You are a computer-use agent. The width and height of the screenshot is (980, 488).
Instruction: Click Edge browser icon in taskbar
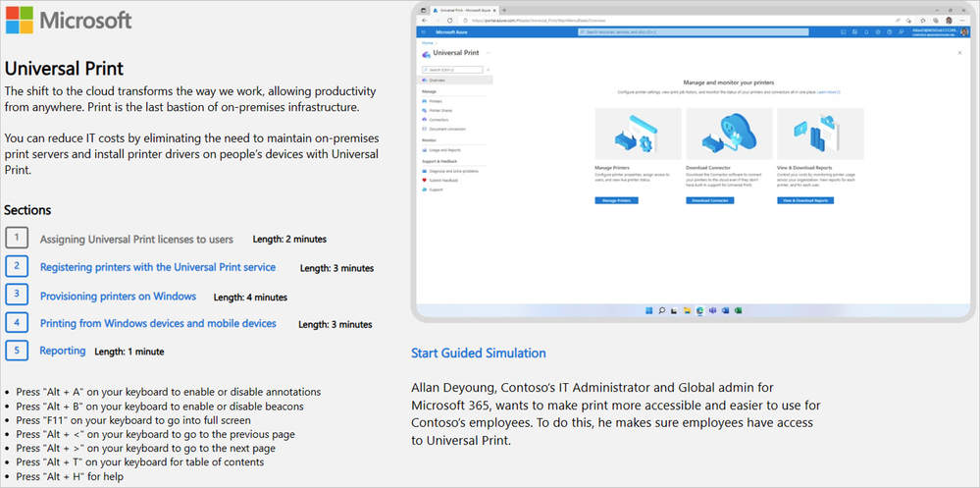[x=700, y=310]
